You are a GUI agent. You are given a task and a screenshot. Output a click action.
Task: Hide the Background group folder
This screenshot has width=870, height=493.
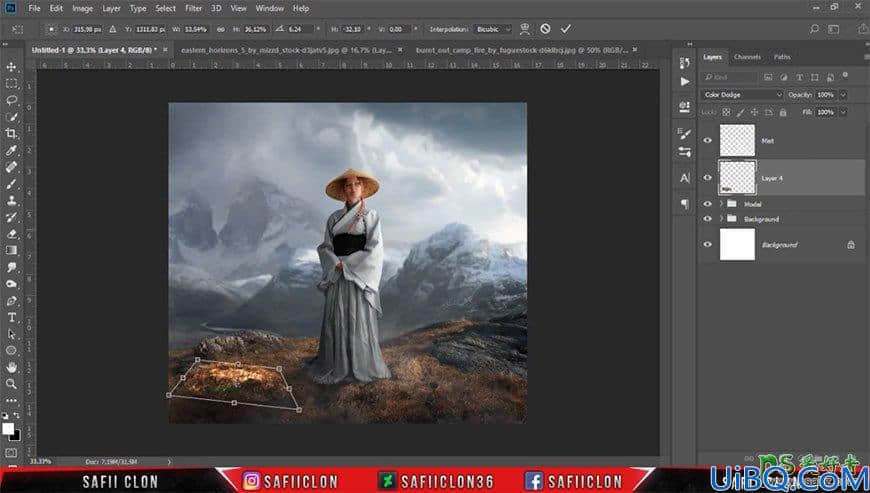[707, 218]
